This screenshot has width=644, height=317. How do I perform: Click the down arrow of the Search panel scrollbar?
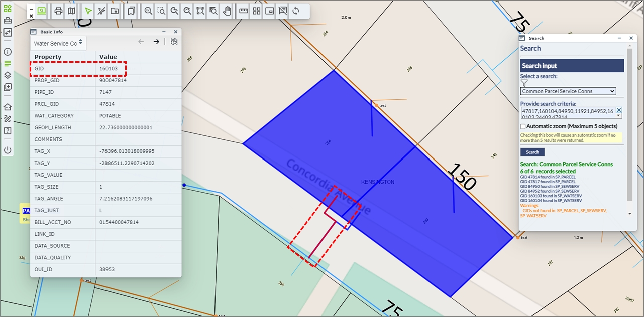pos(630,214)
